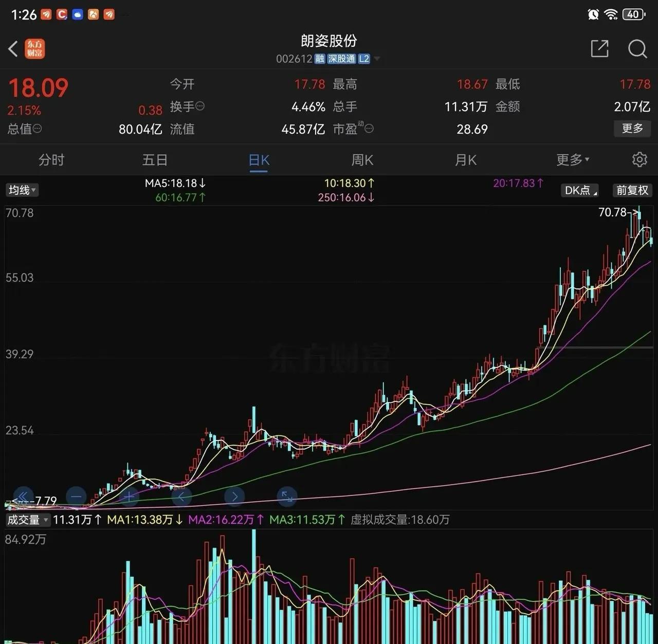Tap the 60:16.77 moving average value

point(180,197)
